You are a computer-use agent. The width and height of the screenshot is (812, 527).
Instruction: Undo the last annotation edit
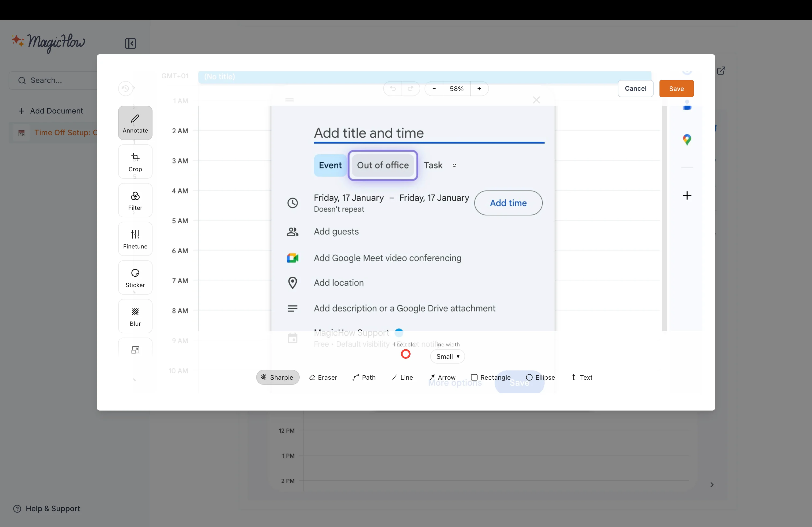point(393,89)
